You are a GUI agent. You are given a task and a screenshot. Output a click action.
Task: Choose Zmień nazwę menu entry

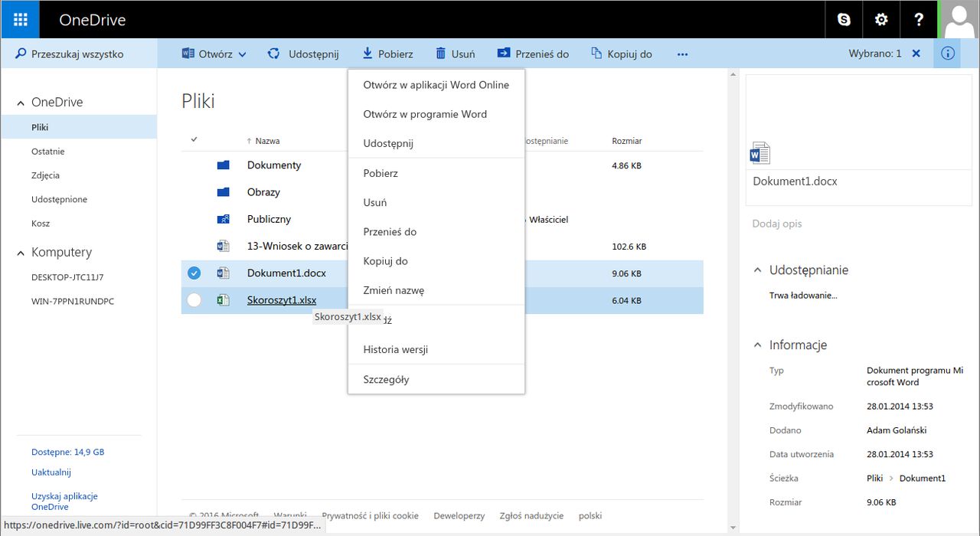pyautogui.click(x=436, y=290)
